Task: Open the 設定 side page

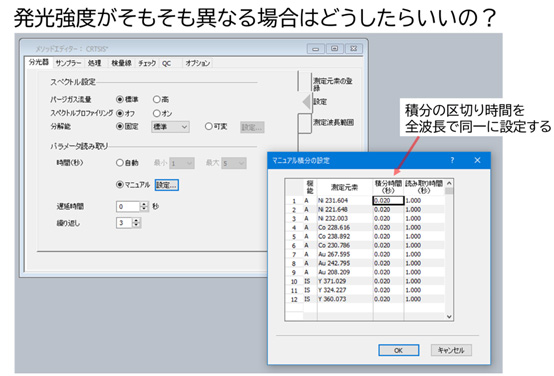Action: (320, 102)
